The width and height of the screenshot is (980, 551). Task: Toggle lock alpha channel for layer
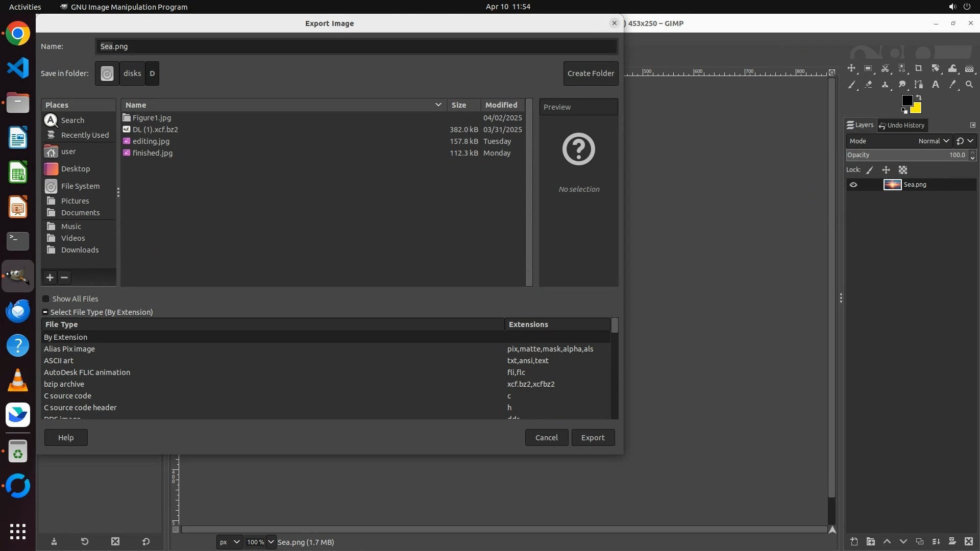coord(903,170)
